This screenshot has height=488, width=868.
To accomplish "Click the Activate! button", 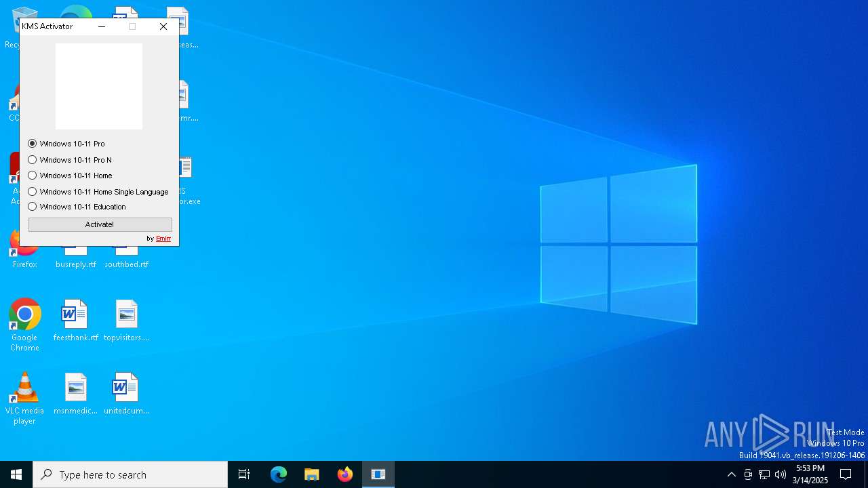I will point(100,224).
